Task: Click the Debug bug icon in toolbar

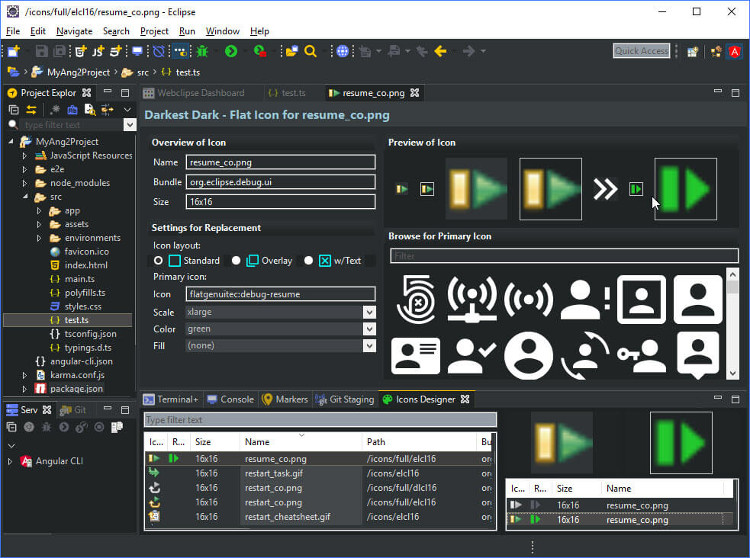Action: click(202, 51)
